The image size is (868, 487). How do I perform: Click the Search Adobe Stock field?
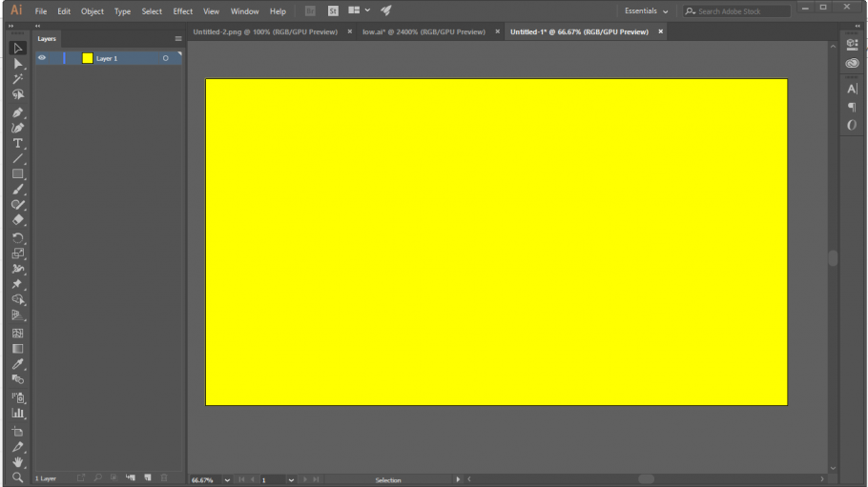pos(736,11)
